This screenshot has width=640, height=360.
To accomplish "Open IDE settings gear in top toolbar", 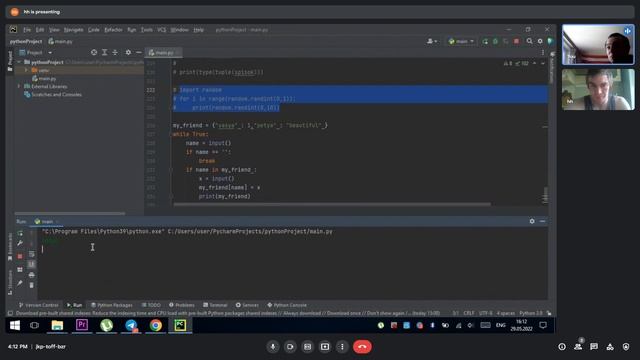I will pyautogui.click(x=540, y=41).
